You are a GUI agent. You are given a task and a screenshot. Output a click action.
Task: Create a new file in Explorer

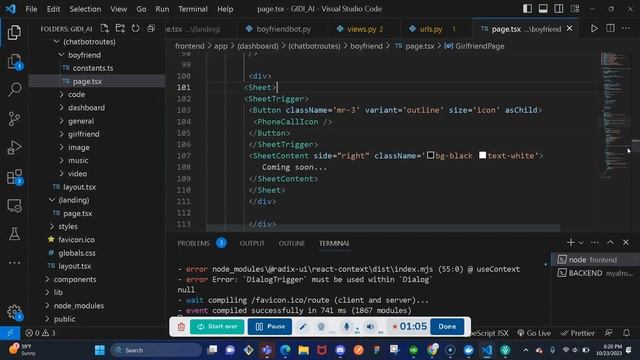pos(105,29)
